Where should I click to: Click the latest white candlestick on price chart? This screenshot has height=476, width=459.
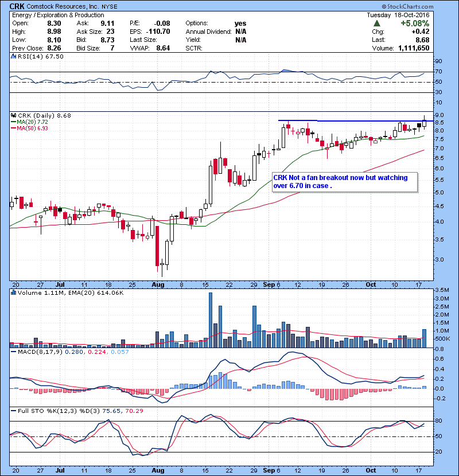pos(424,123)
